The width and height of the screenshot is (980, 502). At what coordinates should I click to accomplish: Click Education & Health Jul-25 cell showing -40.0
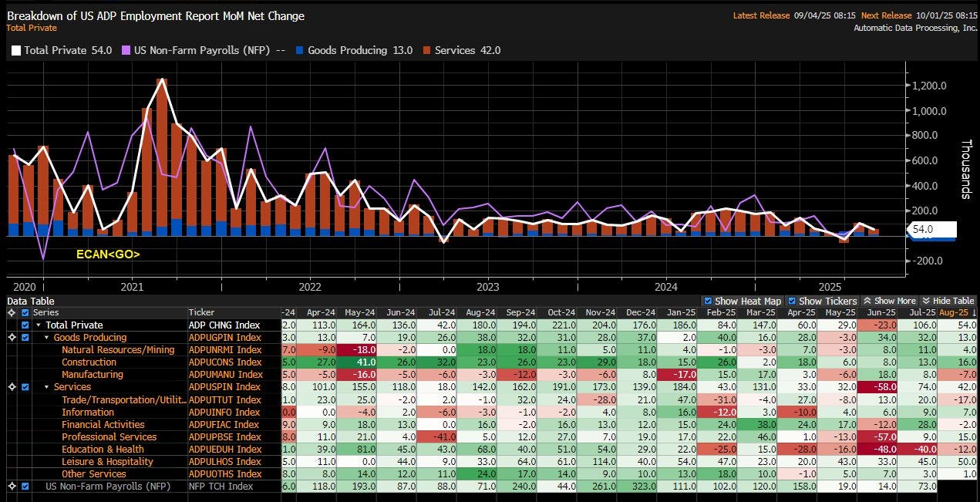point(918,449)
